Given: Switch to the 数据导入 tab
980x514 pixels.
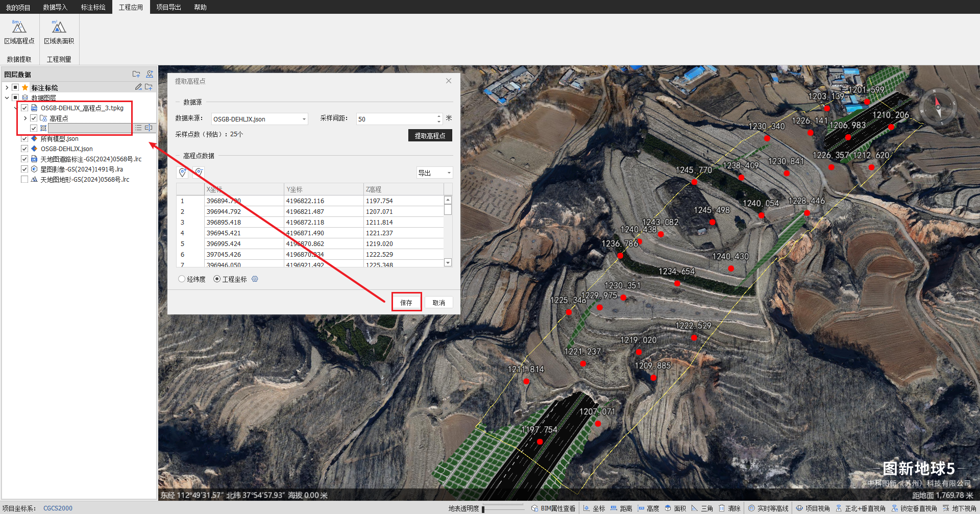Looking at the screenshot, I should point(55,7).
